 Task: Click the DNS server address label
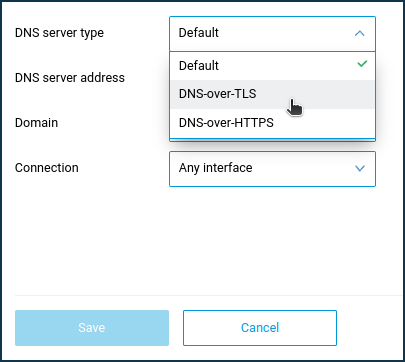[x=70, y=78]
